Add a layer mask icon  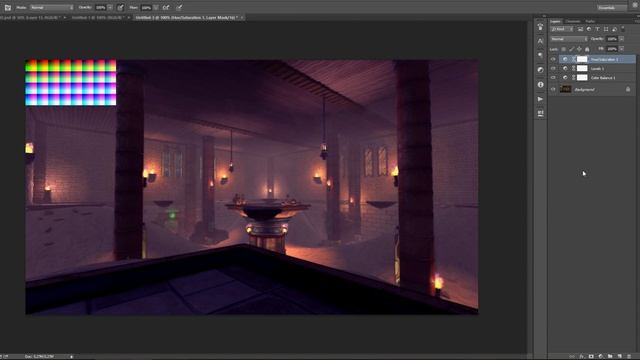pos(591,356)
